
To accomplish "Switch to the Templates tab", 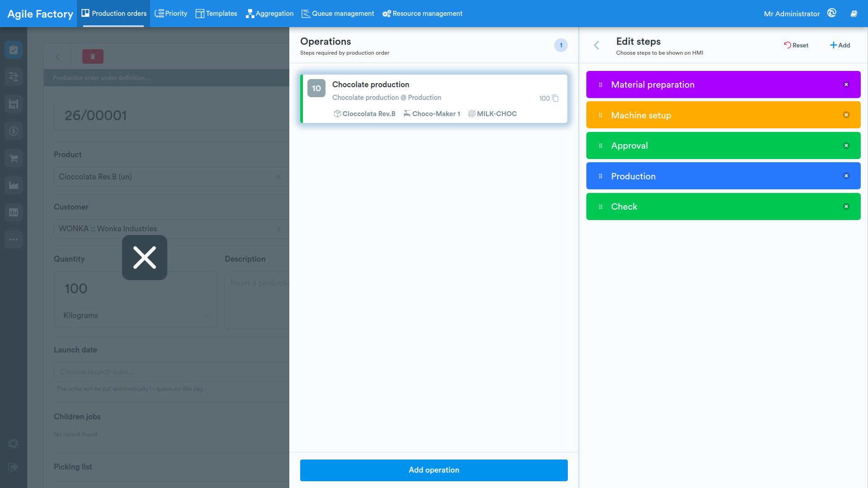I will [x=216, y=14].
